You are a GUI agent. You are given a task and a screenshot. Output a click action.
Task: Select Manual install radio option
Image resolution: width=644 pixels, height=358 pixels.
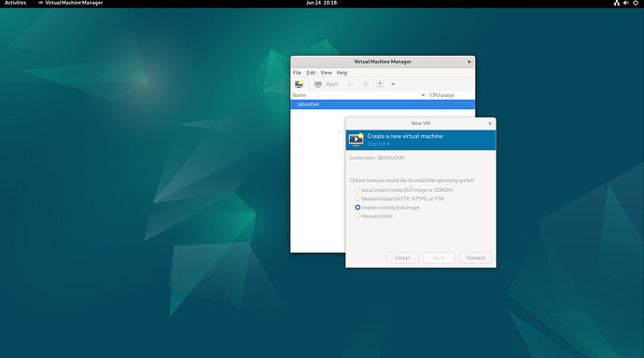pos(357,216)
